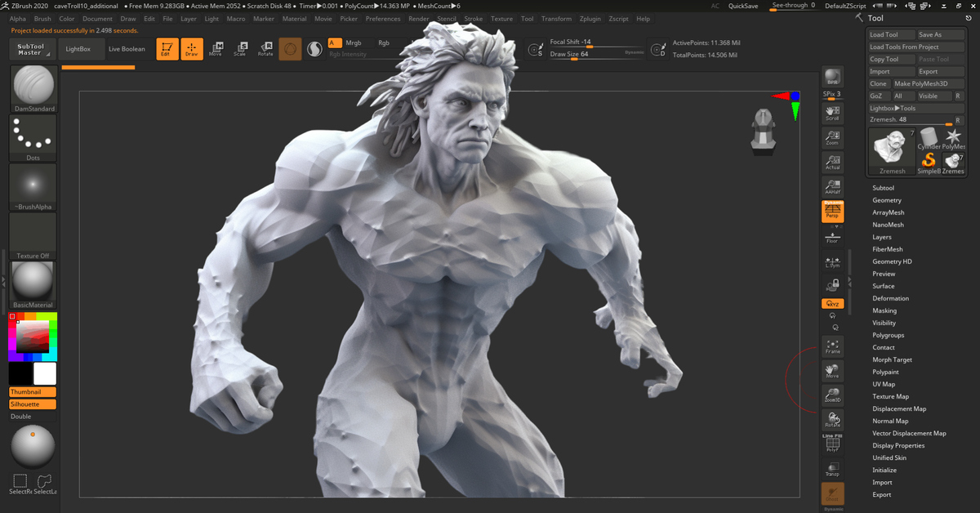Click the Actual size icon
Image resolution: width=980 pixels, height=513 pixels.
(x=832, y=163)
